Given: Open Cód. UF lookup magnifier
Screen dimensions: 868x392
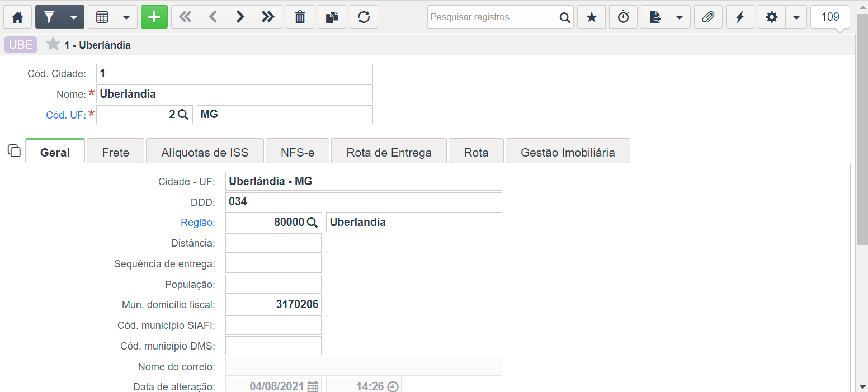Looking at the screenshot, I should tap(183, 115).
